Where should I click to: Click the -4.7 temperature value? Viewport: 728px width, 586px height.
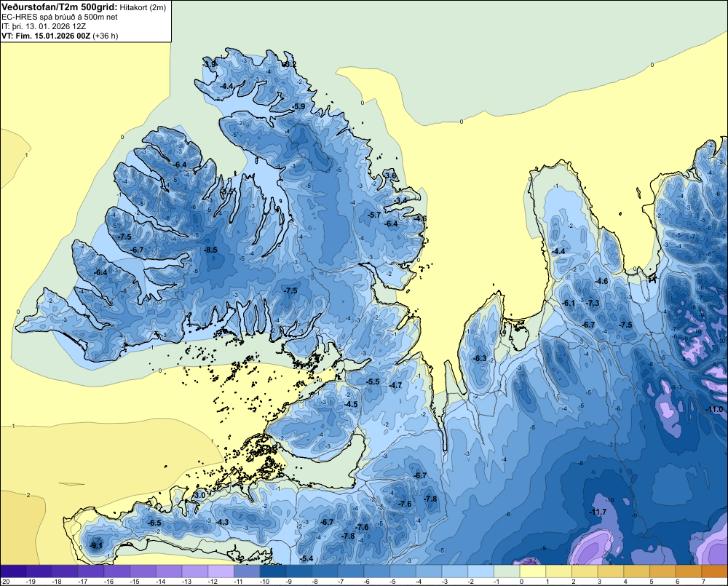tap(395, 385)
